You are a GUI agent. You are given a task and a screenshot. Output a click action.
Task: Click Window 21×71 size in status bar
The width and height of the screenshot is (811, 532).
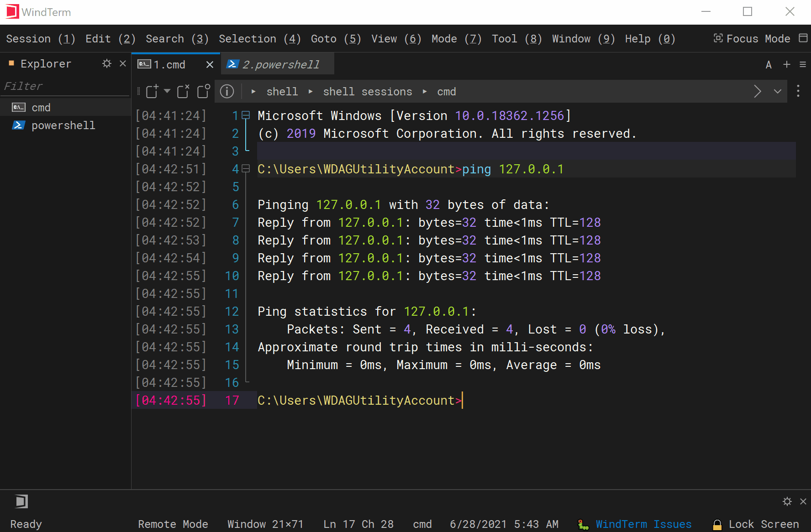[x=265, y=524]
